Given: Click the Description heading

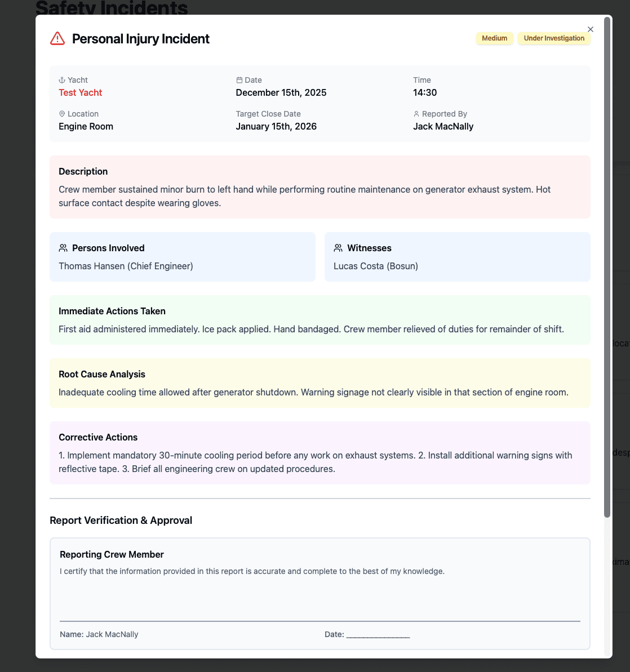Looking at the screenshot, I should coord(83,171).
